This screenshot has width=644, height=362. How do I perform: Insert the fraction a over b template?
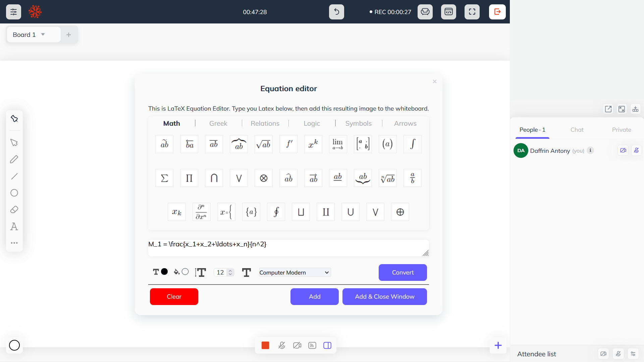pos(412,178)
